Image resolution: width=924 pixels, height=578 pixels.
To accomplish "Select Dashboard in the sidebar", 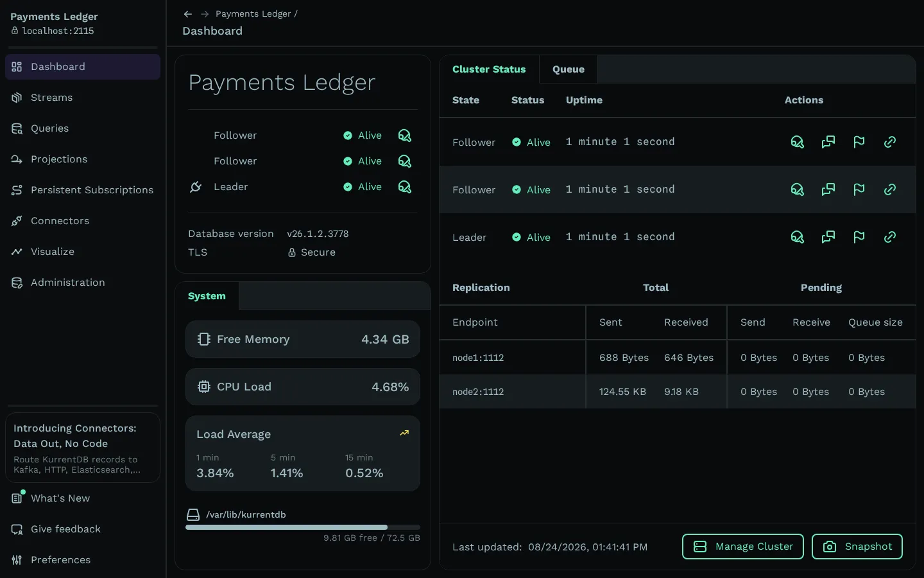I will tap(83, 67).
